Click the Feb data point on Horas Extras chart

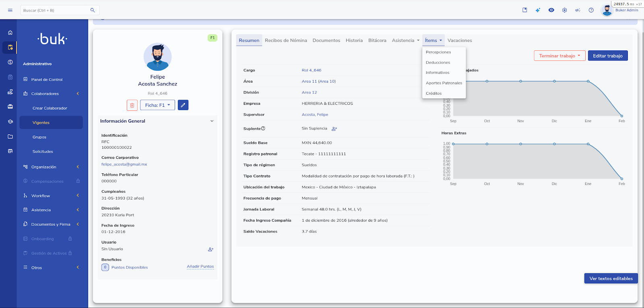tap(621, 179)
